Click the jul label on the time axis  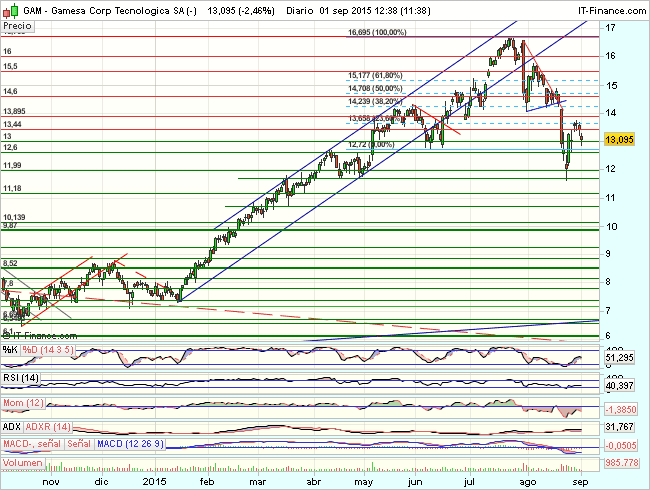tap(469, 482)
